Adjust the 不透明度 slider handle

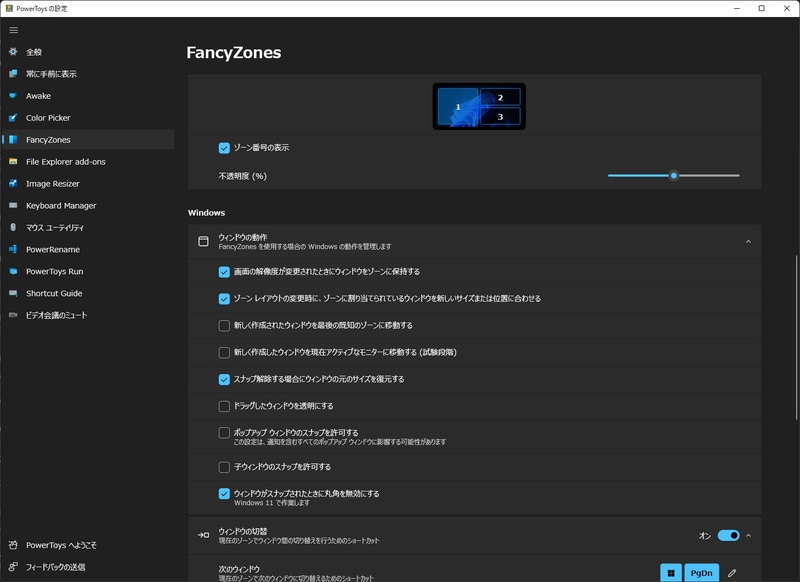pyautogui.click(x=675, y=174)
